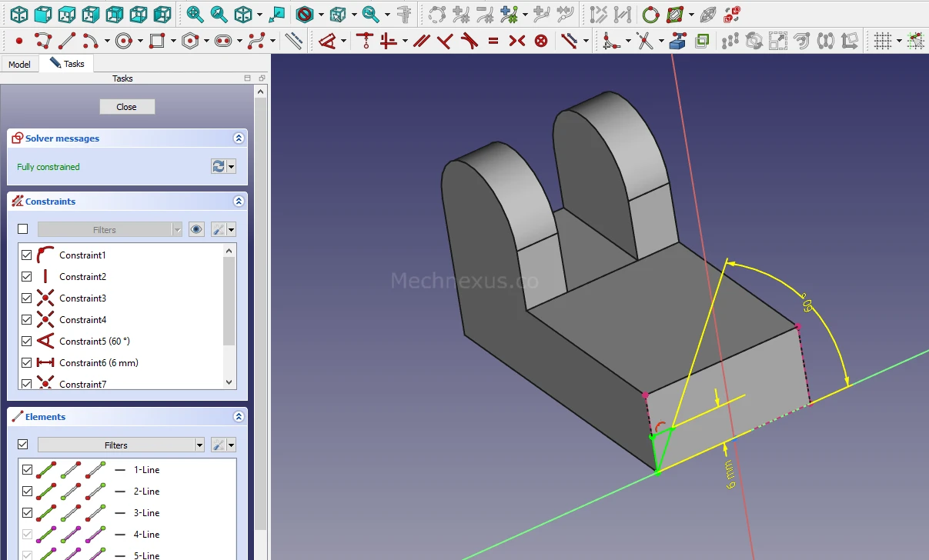Switch to the Tasks tab
The height and width of the screenshot is (560, 929).
point(68,64)
